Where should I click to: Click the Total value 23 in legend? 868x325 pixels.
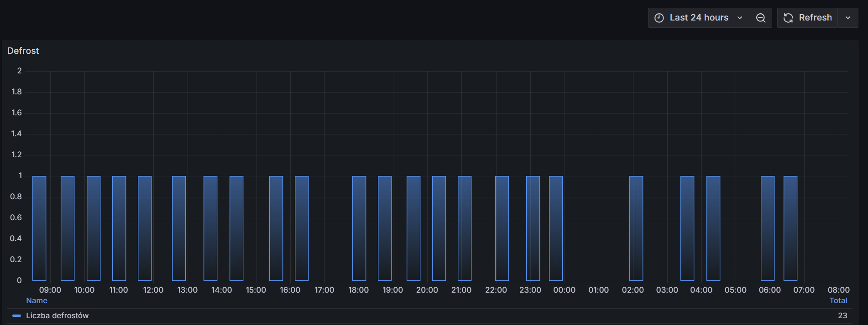842,315
